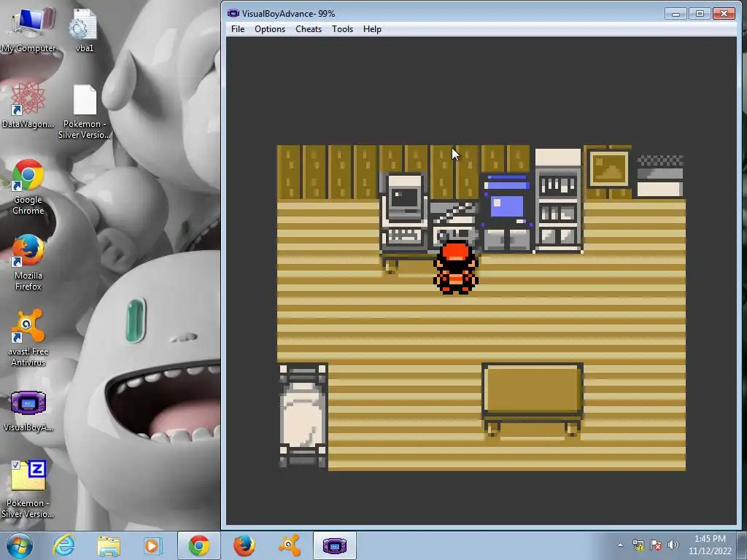Click the VisualBoyAdvance title bar icon

233,13
